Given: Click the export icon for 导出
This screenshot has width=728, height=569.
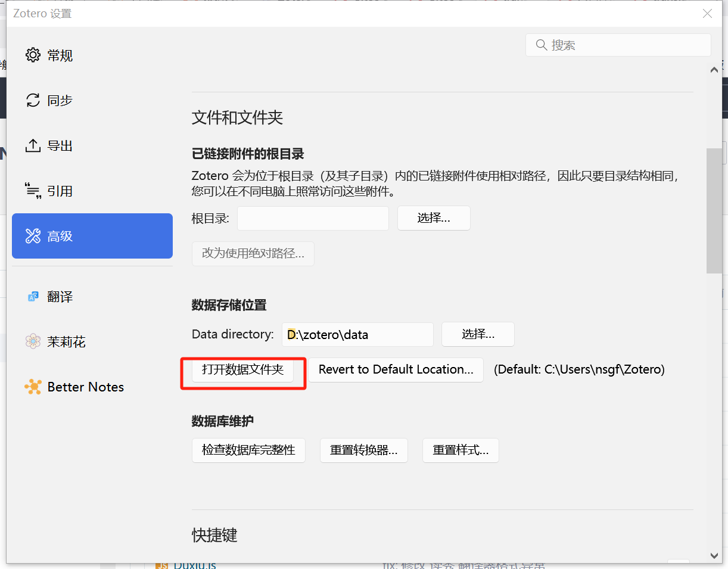Looking at the screenshot, I should tap(33, 146).
